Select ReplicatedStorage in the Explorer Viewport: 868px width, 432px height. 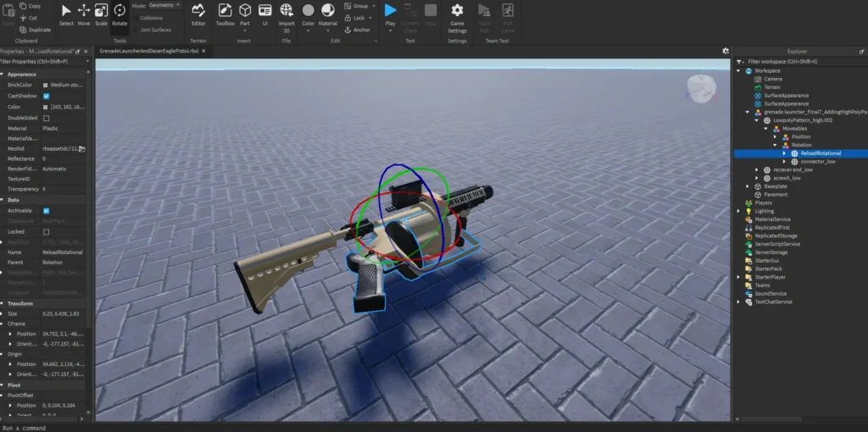pos(778,235)
